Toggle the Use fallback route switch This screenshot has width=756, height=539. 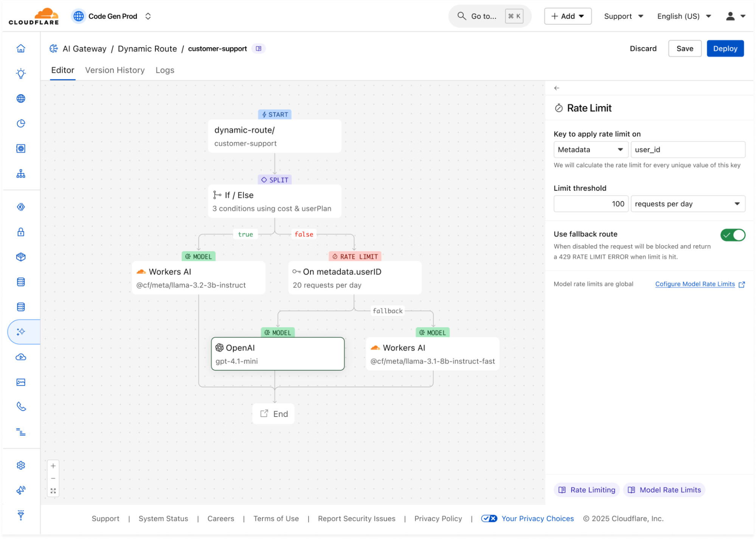pyautogui.click(x=733, y=235)
